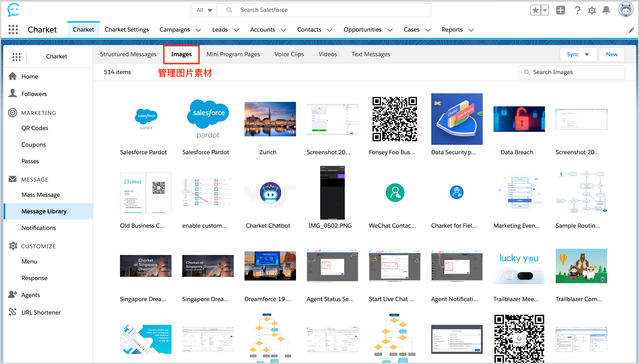Open the Charket Settings nav tab
Viewport: 639px width, 364px height.
[x=127, y=30]
